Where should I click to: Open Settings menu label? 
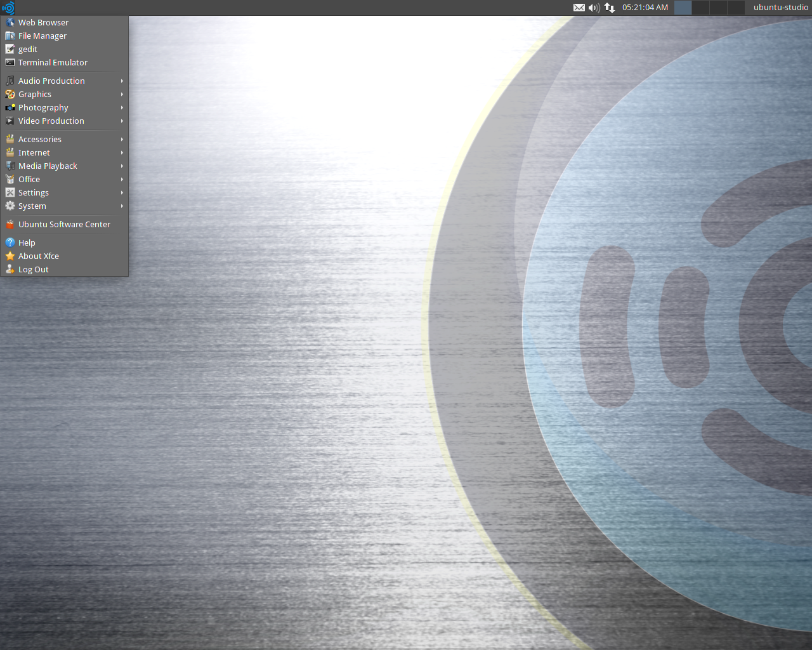(x=34, y=192)
